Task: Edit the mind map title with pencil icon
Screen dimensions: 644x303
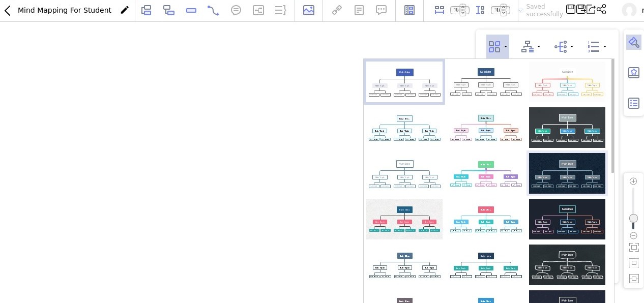Action: pyautogui.click(x=125, y=10)
